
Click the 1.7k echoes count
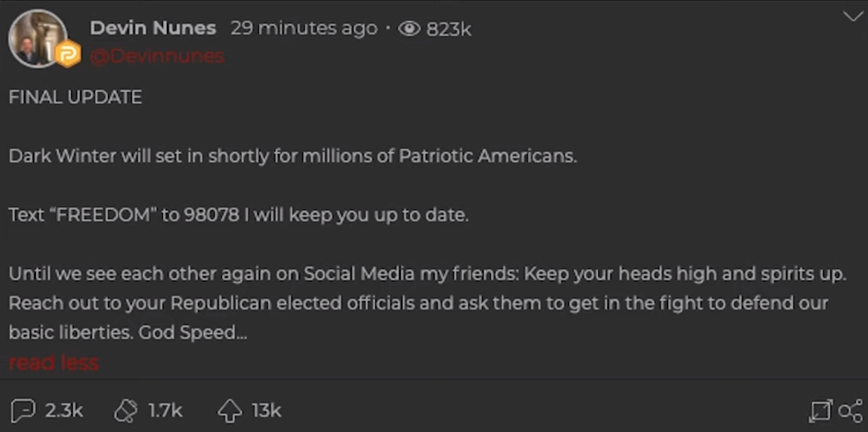pos(166,410)
